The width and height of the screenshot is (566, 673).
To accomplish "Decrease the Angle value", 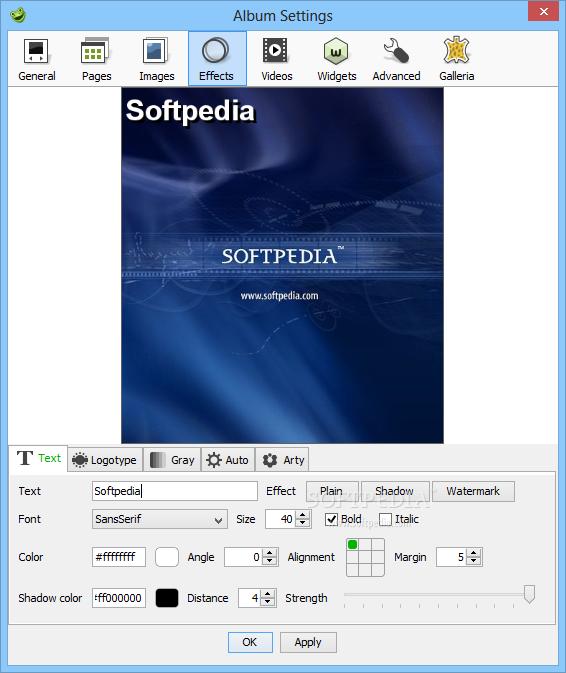I will click(x=270, y=561).
